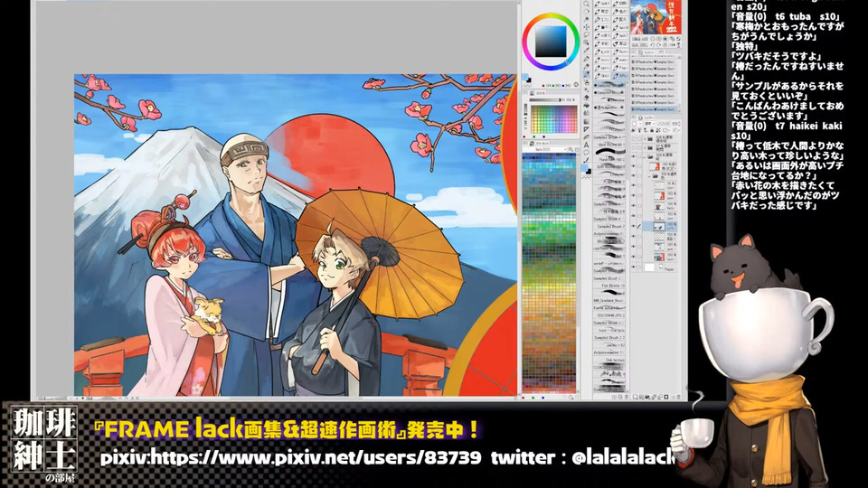This screenshot has height=488, width=868.
Task: Click trash icon below brush list
Action: [x=626, y=397]
